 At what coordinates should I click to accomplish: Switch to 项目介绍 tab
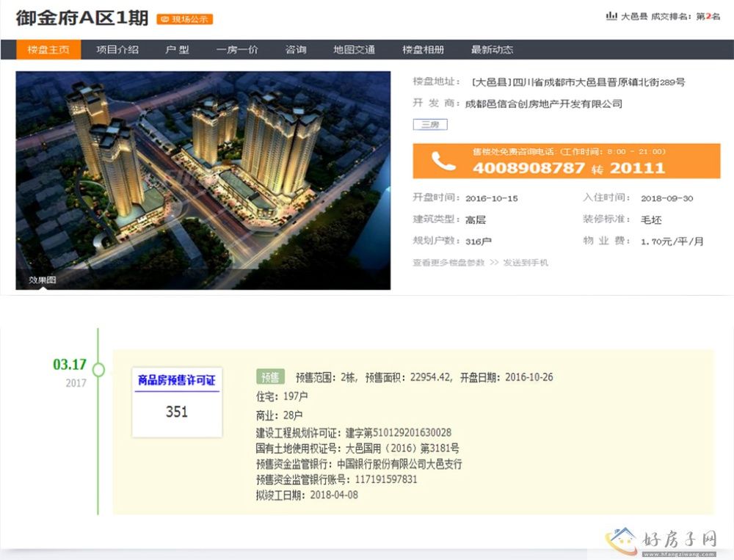(117, 50)
